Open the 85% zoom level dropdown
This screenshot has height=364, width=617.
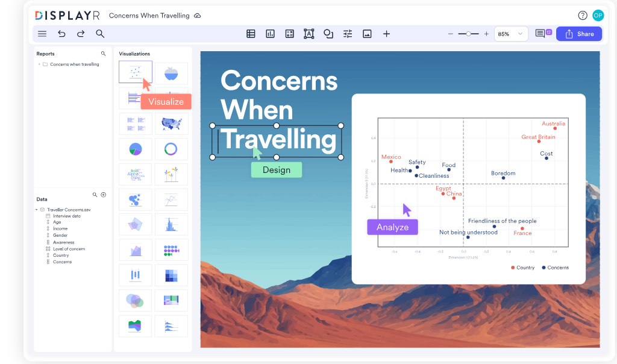coord(510,34)
